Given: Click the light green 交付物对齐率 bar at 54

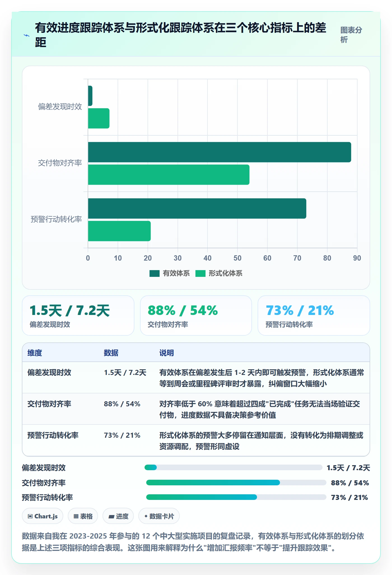Looking at the screenshot, I should tap(169, 175).
